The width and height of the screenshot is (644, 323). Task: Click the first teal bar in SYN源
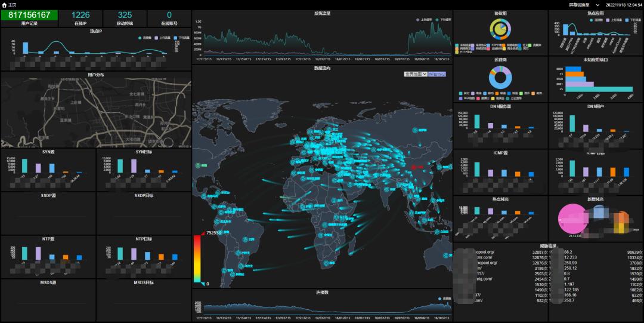coord(24,165)
